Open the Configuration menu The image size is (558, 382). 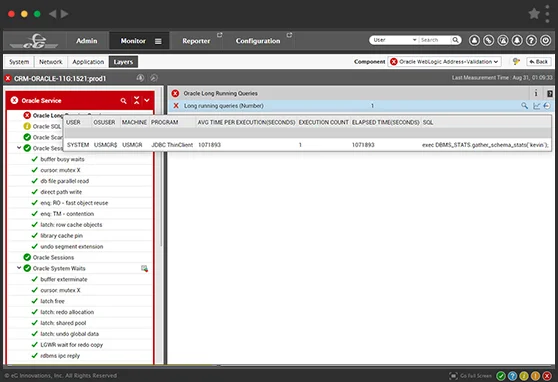pyautogui.click(x=258, y=41)
